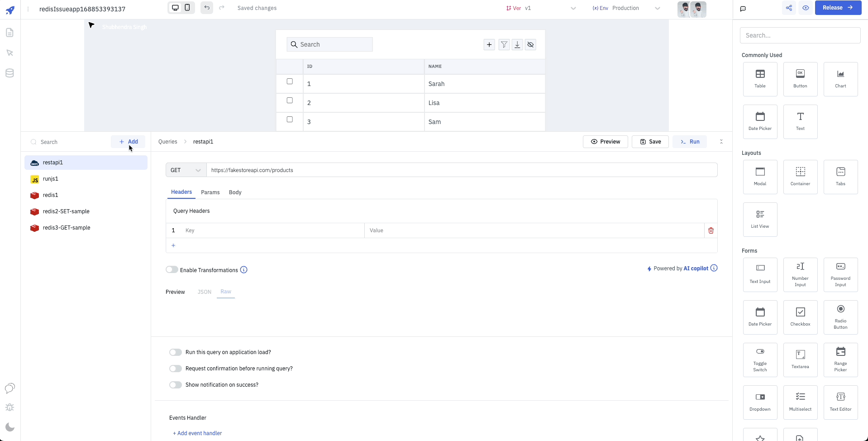
Task: Click the add row plus icon in table
Action: pyautogui.click(x=489, y=44)
